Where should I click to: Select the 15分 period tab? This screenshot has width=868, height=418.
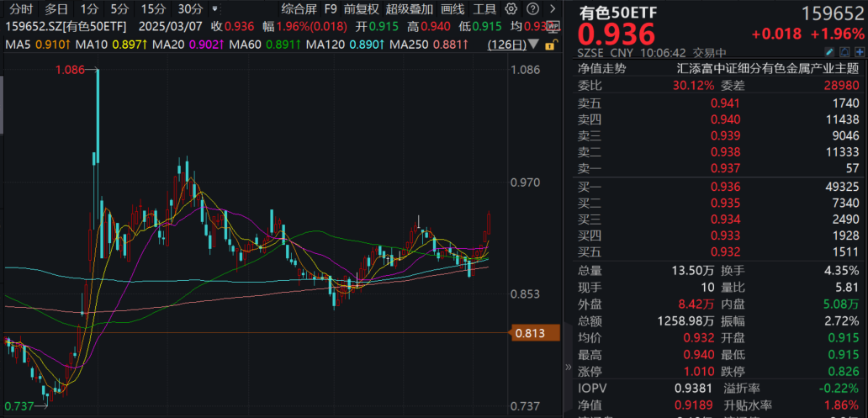tap(153, 9)
